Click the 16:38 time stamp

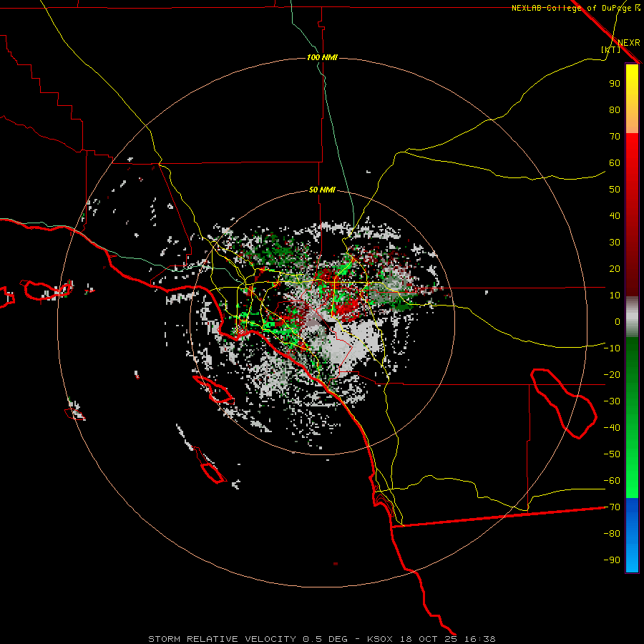coord(480,639)
